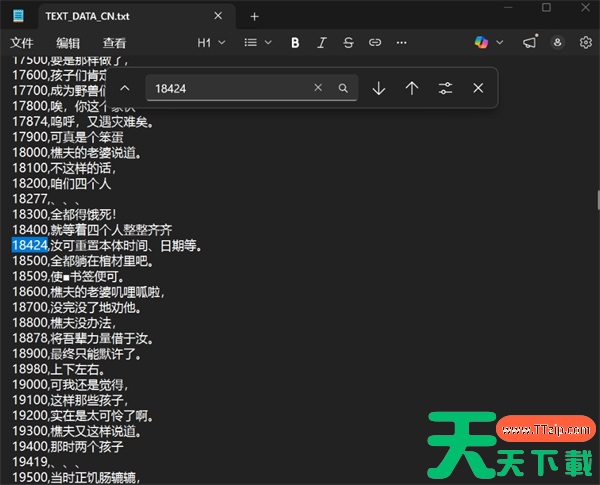Click line 18200,咱们四个人
The image size is (600, 485).
[62, 184]
